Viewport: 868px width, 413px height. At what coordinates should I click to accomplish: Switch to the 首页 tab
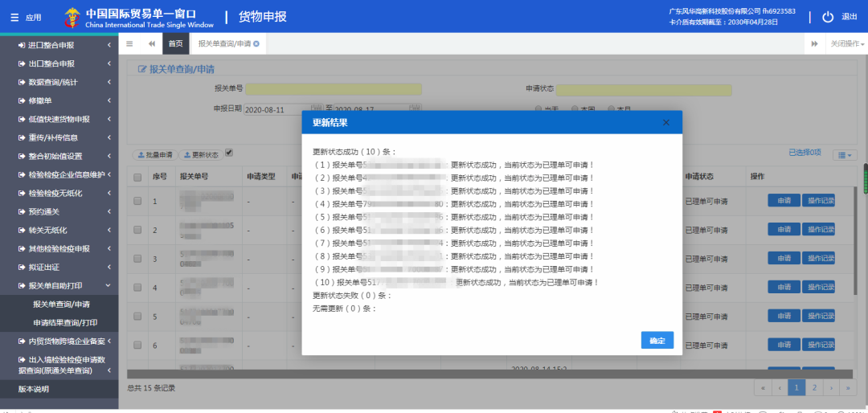175,43
